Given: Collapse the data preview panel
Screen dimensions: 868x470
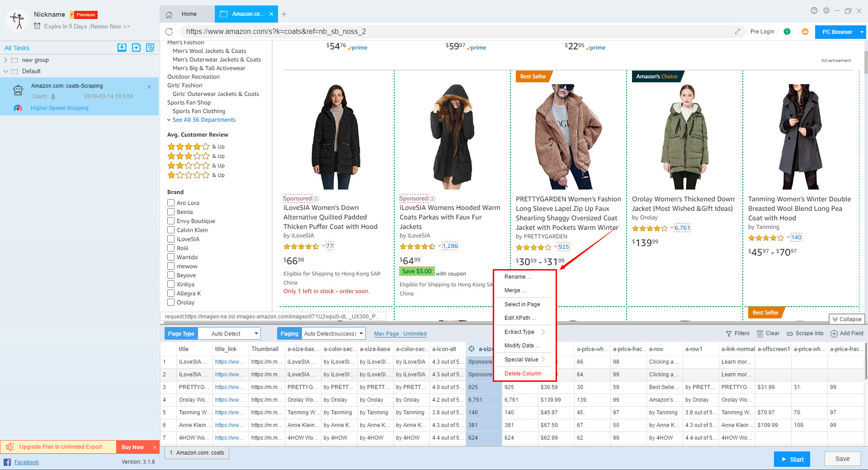Looking at the screenshot, I should click(847, 319).
